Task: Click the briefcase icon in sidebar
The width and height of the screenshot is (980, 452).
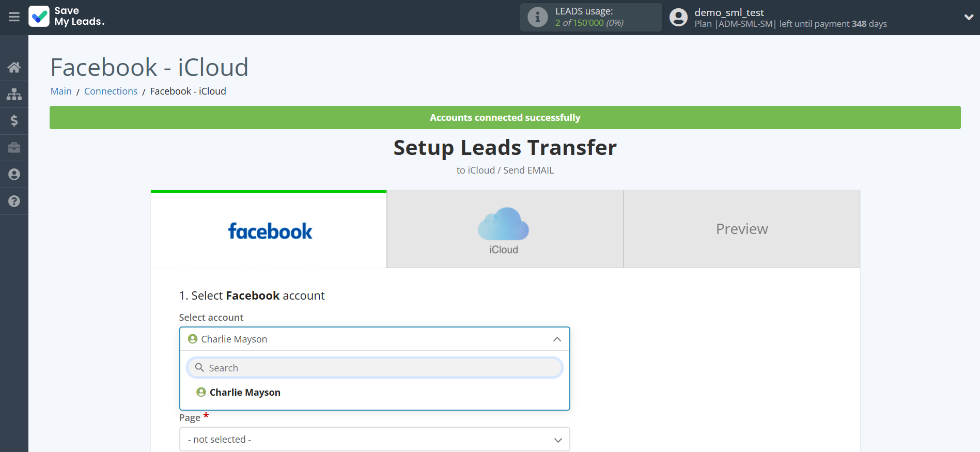Action: [14, 148]
